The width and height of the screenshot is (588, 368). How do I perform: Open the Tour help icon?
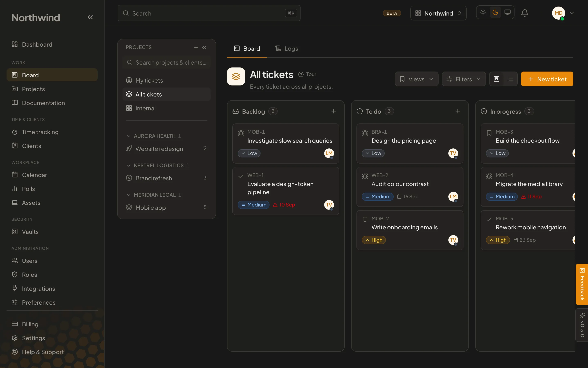pyautogui.click(x=307, y=74)
